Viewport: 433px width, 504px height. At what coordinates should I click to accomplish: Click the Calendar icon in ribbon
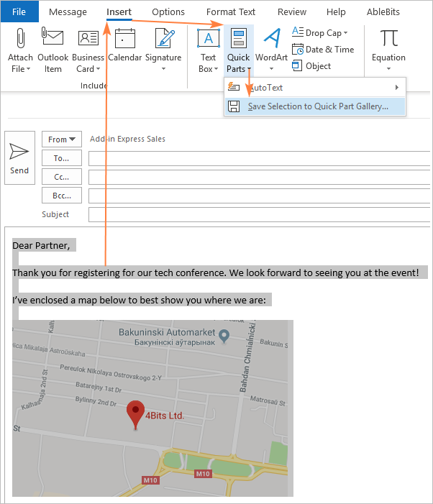tap(125, 38)
